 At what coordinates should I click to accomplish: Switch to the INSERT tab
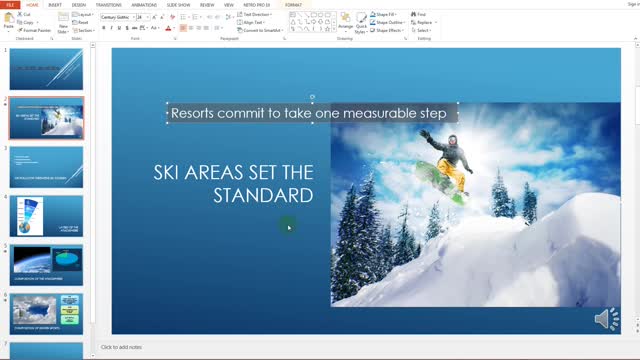click(x=55, y=5)
